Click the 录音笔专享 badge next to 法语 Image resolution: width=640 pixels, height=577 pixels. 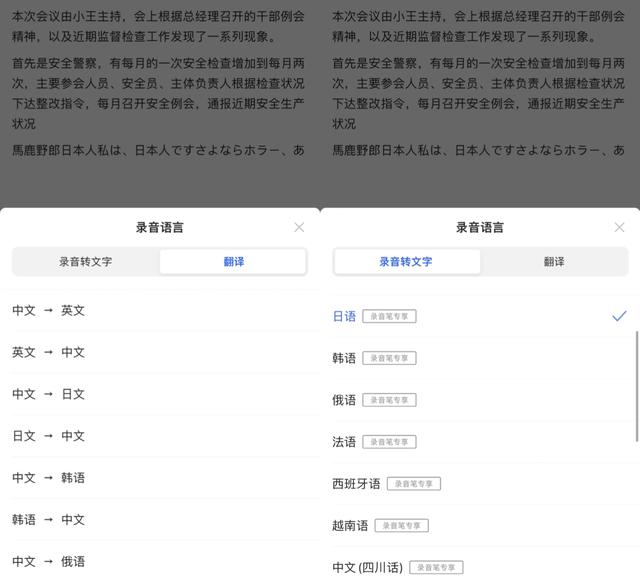[389, 442]
